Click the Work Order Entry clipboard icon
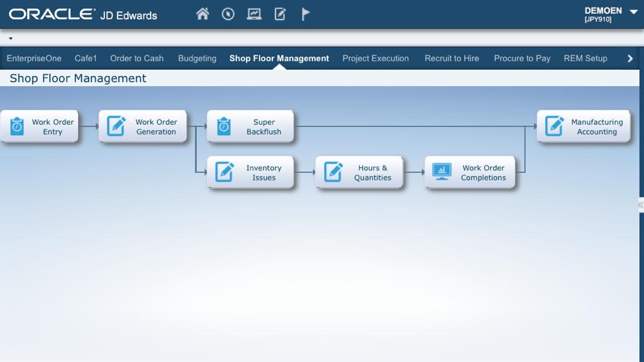Viewport: 644px width, 362px height. click(x=17, y=126)
